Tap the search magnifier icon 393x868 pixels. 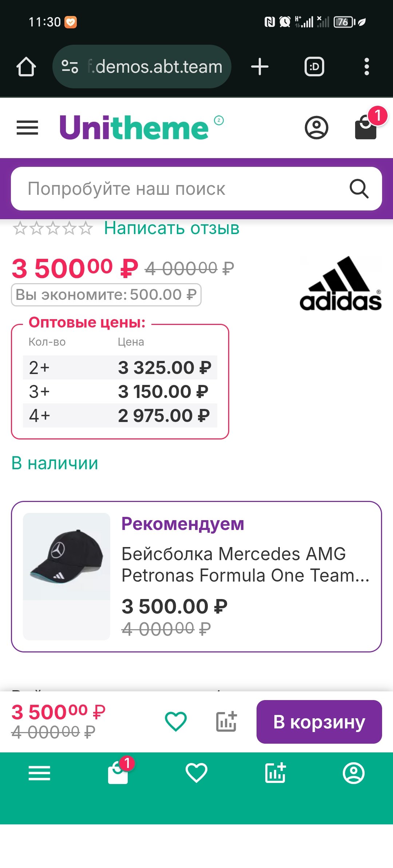pos(359,189)
